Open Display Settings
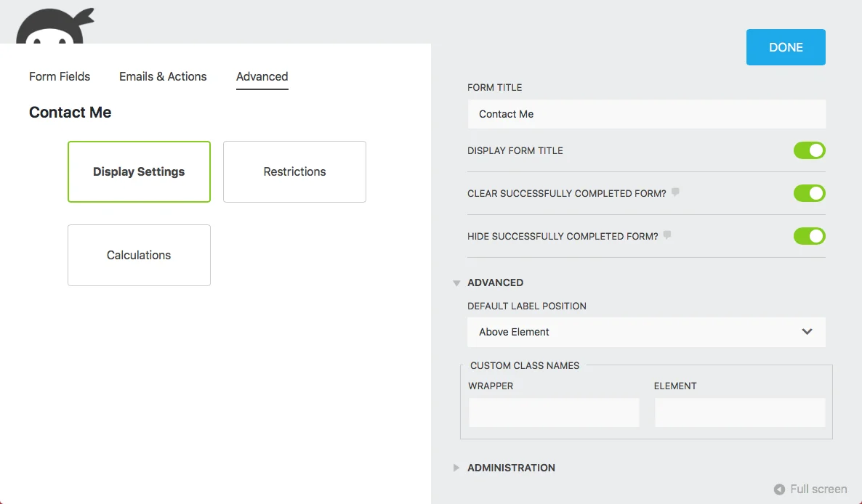Screen dimensions: 862x504 (139, 171)
